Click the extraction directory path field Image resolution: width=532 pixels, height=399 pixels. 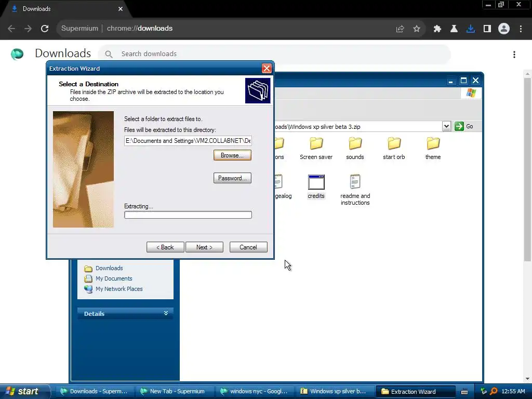(x=188, y=141)
